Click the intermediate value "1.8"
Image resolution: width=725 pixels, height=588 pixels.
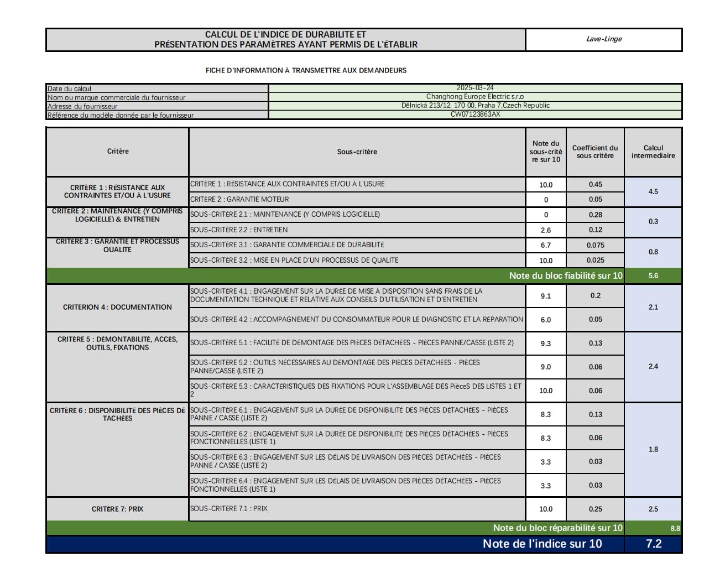653,449
